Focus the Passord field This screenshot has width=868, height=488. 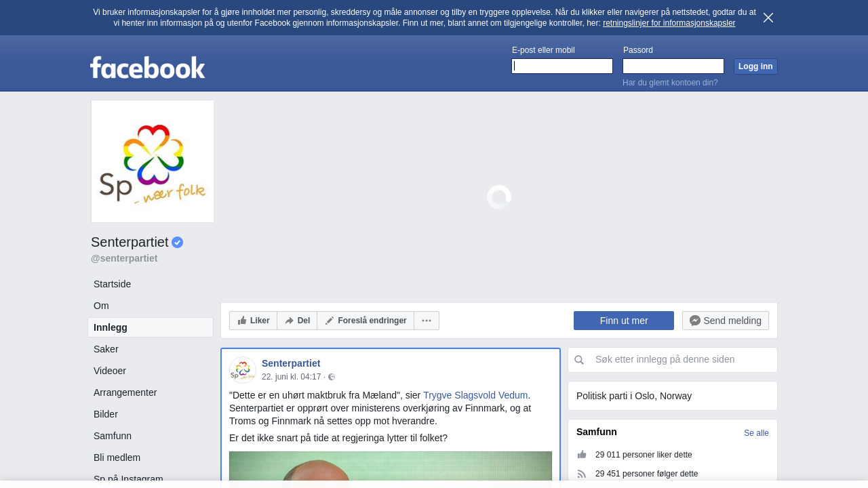pos(673,66)
